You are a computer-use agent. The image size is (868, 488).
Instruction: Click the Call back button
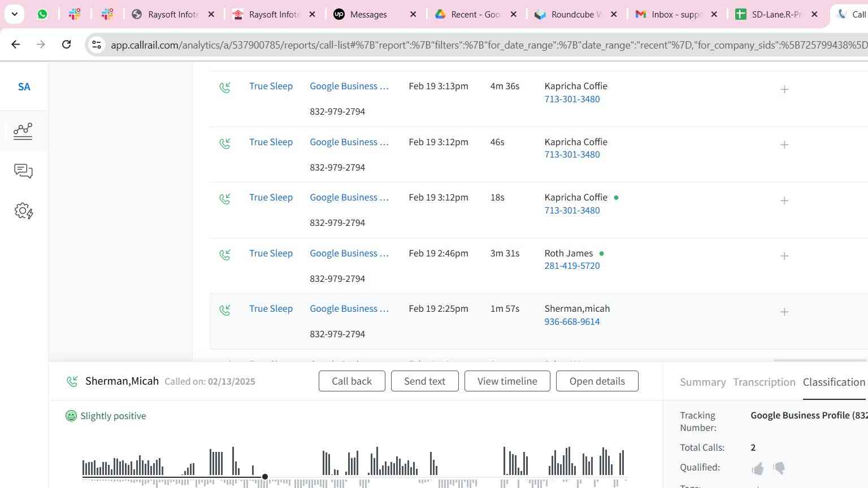tap(351, 381)
